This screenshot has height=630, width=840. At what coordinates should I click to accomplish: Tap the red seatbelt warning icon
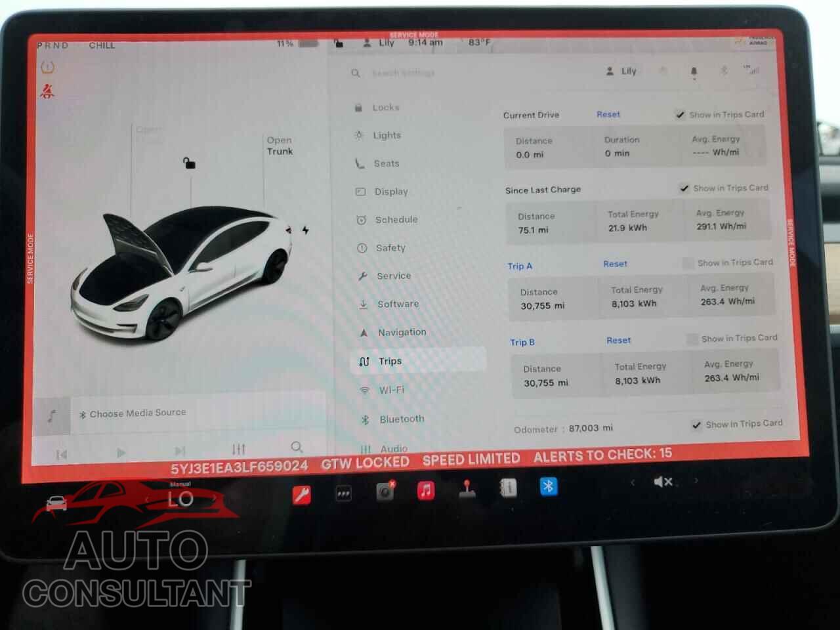(x=47, y=91)
